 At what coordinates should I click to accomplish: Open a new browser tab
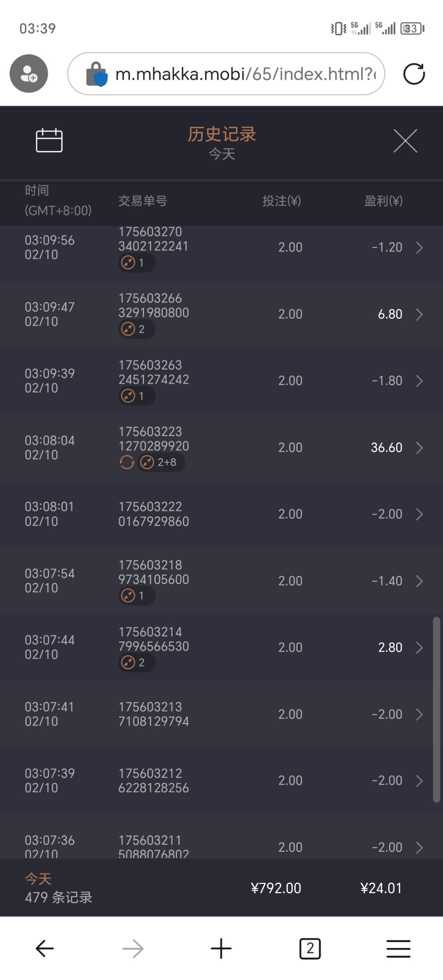pos(221,948)
